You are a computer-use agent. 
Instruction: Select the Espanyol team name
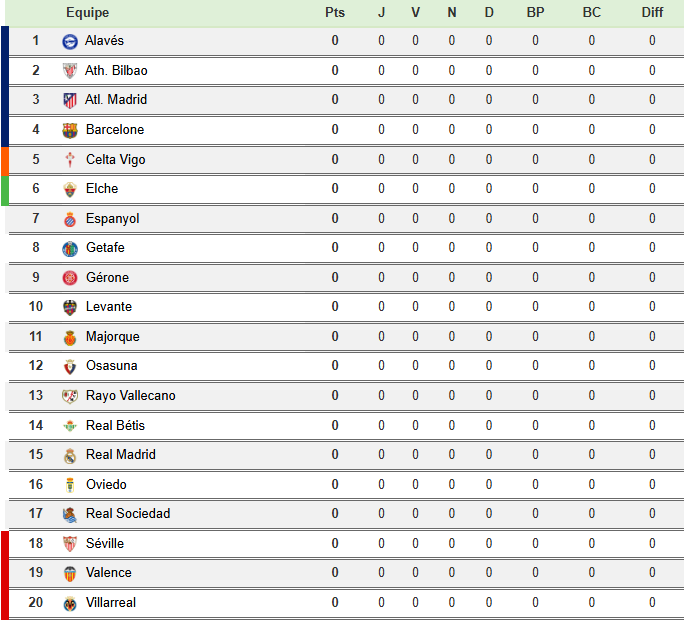[112, 219]
